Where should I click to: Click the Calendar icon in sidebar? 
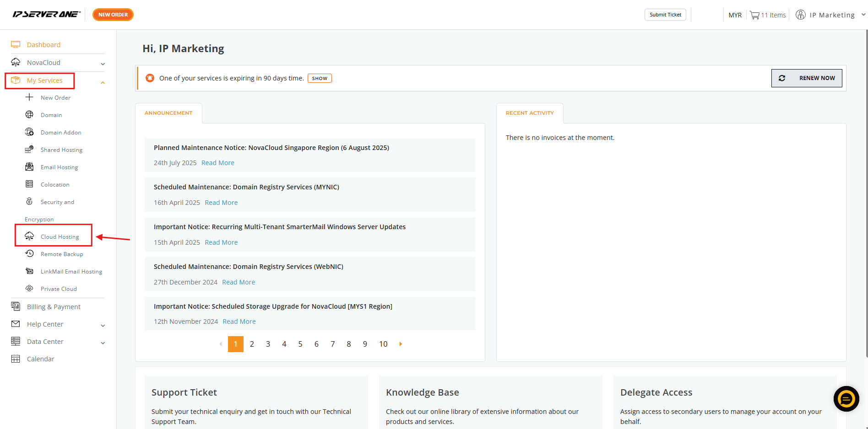(16, 359)
